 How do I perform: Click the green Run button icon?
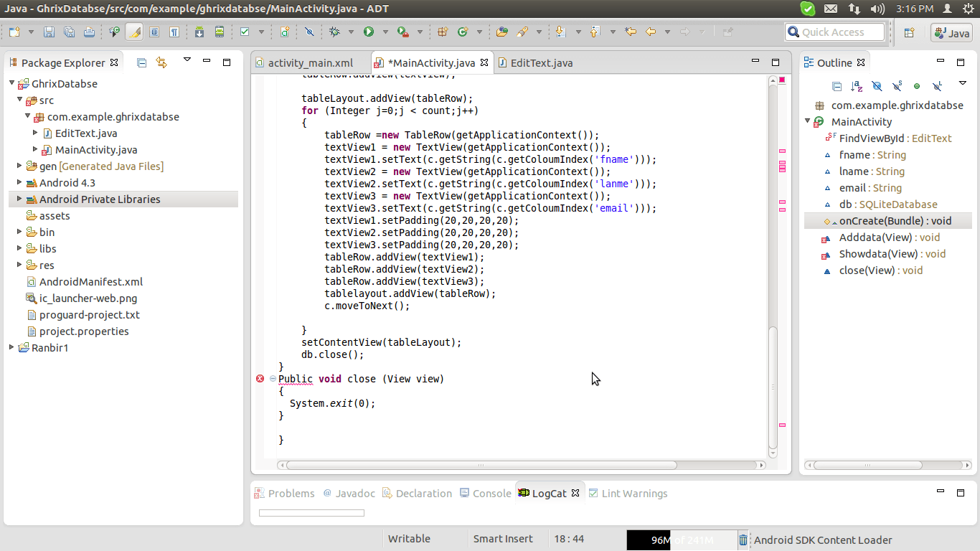pos(368,32)
